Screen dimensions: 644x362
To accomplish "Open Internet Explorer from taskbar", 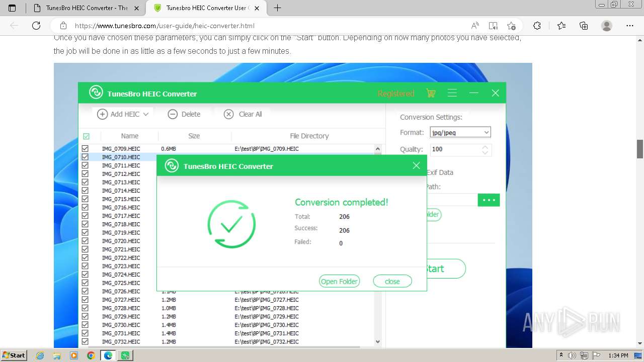I will 40,355.
